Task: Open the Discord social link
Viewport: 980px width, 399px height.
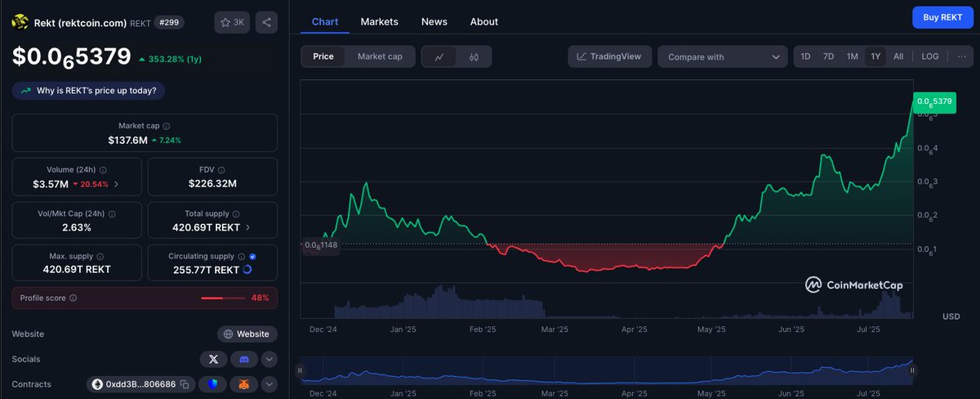Action: tap(244, 359)
